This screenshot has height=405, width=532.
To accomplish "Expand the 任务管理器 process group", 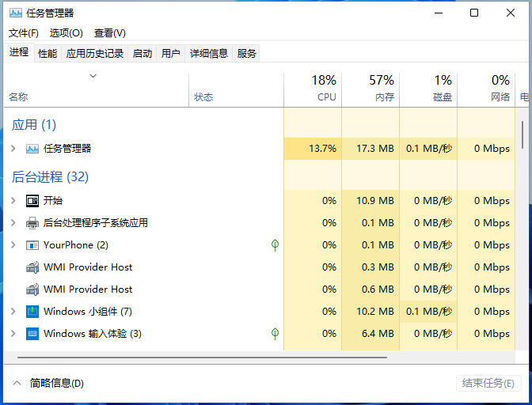I will [x=13, y=149].
